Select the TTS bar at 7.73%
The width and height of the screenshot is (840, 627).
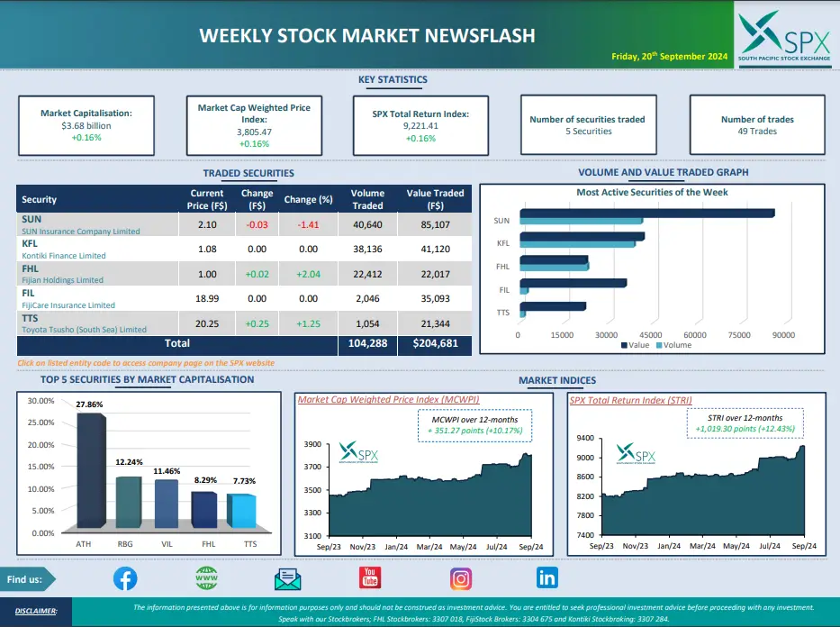[241, 512]
